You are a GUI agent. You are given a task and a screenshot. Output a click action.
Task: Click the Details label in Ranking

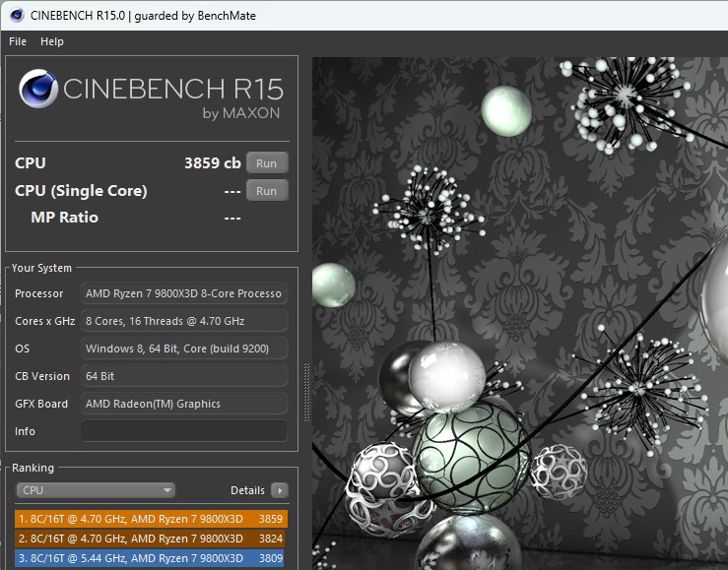pos(247,490)
